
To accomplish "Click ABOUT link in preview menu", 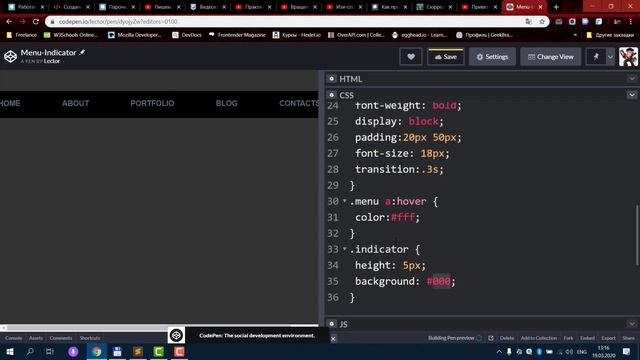I will 76,103.
